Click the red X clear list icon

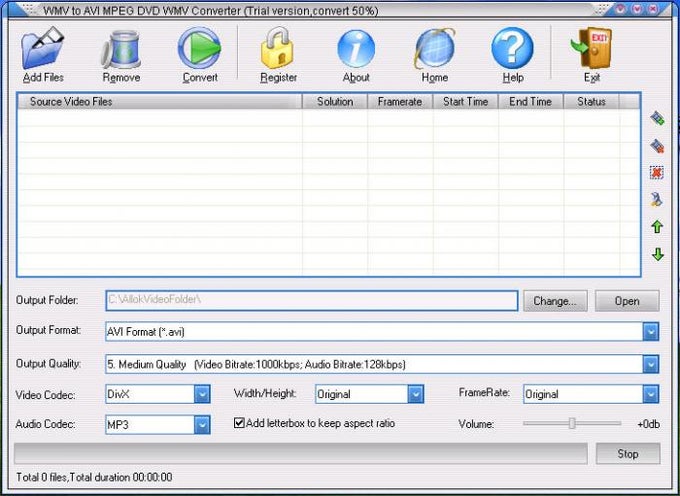point(657,173)
